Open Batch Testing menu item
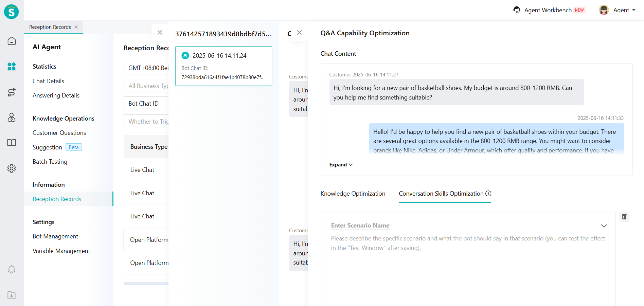Viewport: 644px width, 306px height. click(50, 162)
